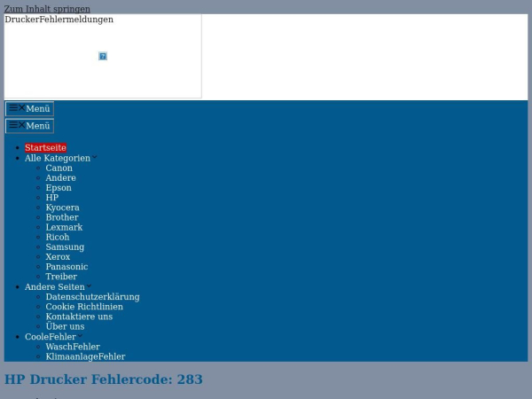Open Andere Seiten menu item

tap(55, 286)
